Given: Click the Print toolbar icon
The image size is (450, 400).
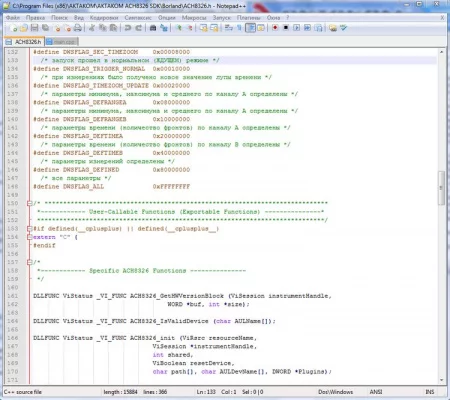Looking at the screenshot, I should pos(78,28).
